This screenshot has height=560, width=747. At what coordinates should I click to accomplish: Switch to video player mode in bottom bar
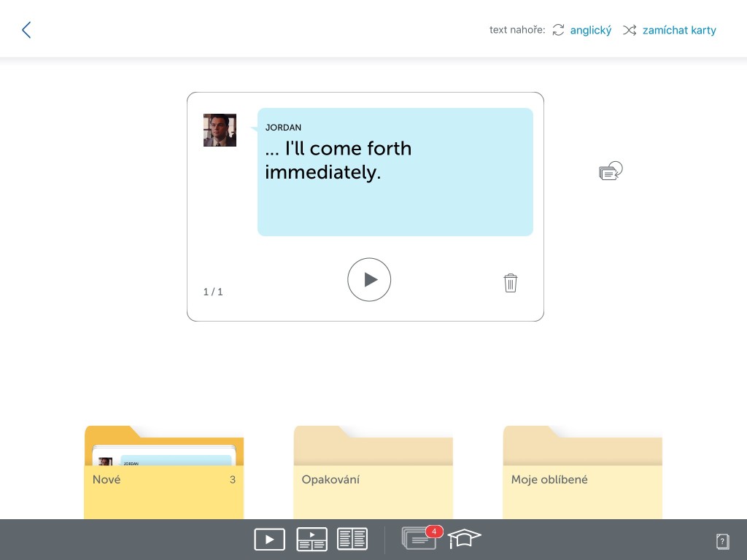pyautogui.click(x=270, y=540)
